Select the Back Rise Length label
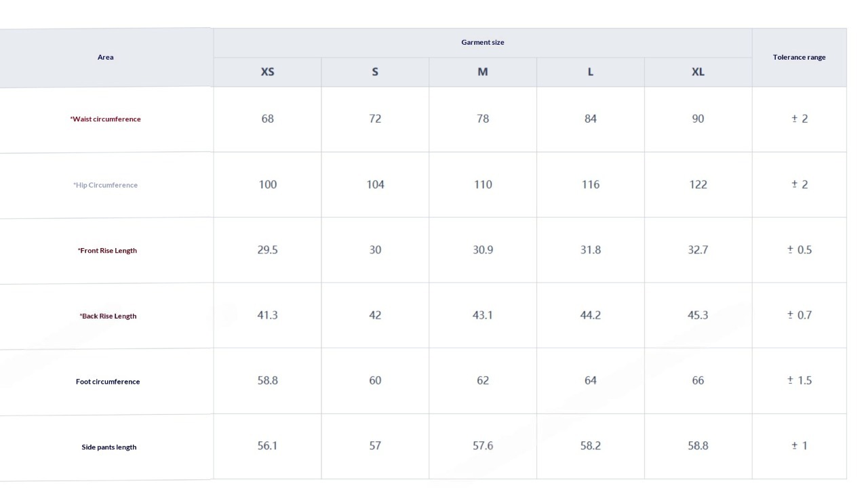 [x=108, y=316]
